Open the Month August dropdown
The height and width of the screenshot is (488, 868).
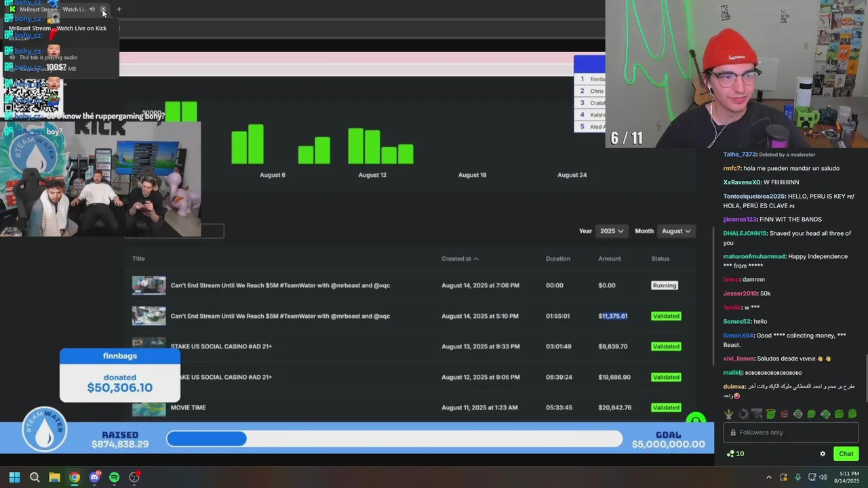click(676, 231)
